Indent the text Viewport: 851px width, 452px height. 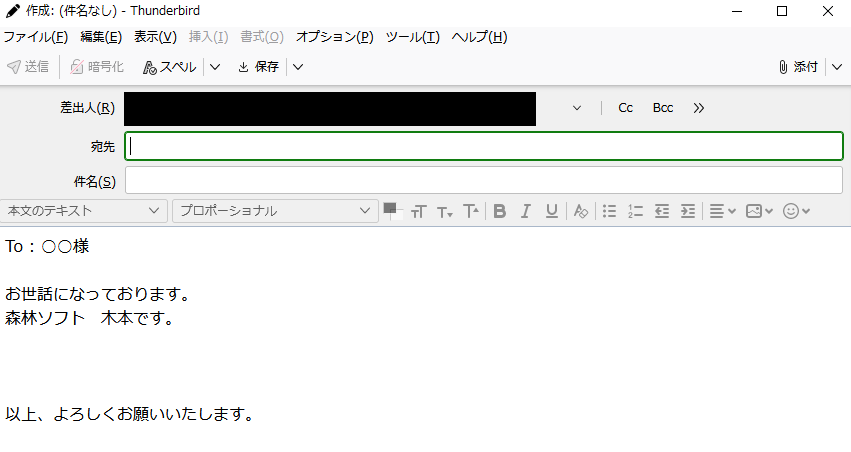point(688,211)
